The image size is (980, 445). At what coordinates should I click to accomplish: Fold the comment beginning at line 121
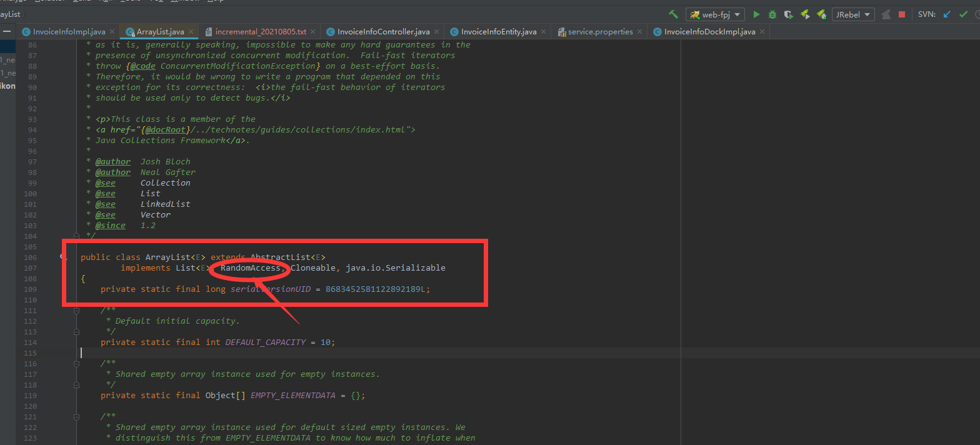pos(76,416)
